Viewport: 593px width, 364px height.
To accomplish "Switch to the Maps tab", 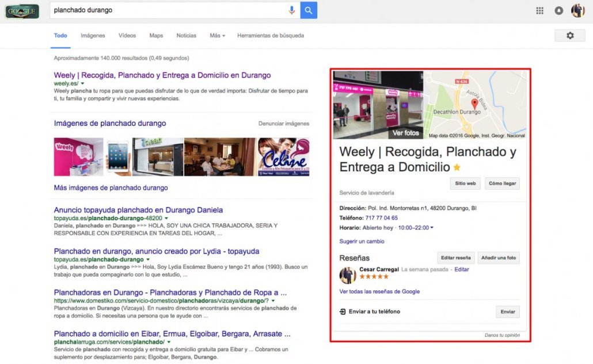I will [x=156, y=36].
